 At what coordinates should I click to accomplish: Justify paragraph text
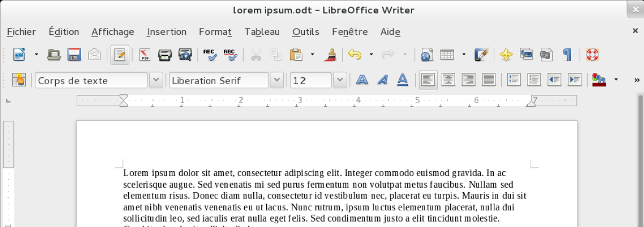coord(488,80)
